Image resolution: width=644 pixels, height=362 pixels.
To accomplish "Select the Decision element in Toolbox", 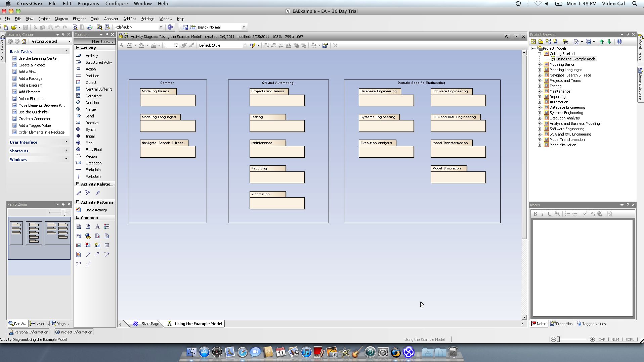I will coord(92,103).
